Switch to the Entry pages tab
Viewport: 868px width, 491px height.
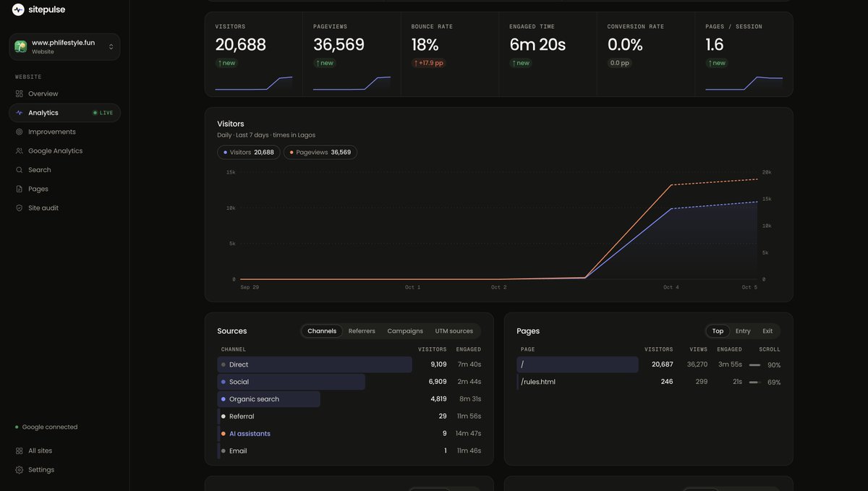pos(743,331)
